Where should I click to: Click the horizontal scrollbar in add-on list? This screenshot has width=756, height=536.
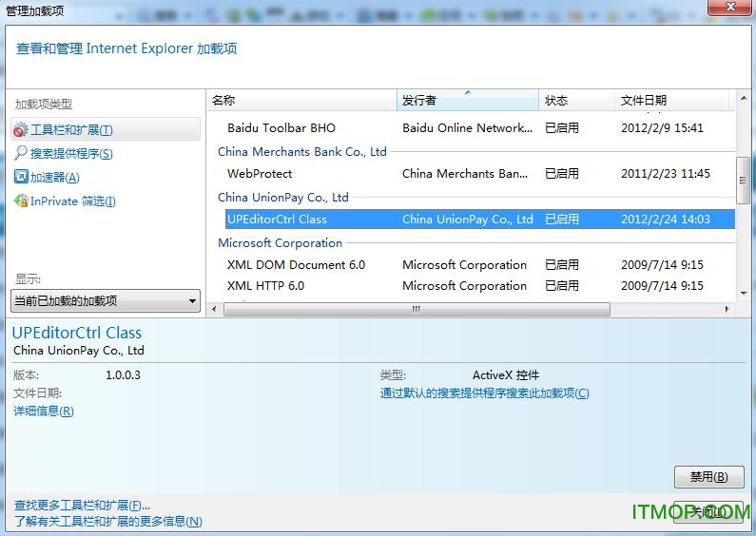pyautogui.click(x=416, y=310)
